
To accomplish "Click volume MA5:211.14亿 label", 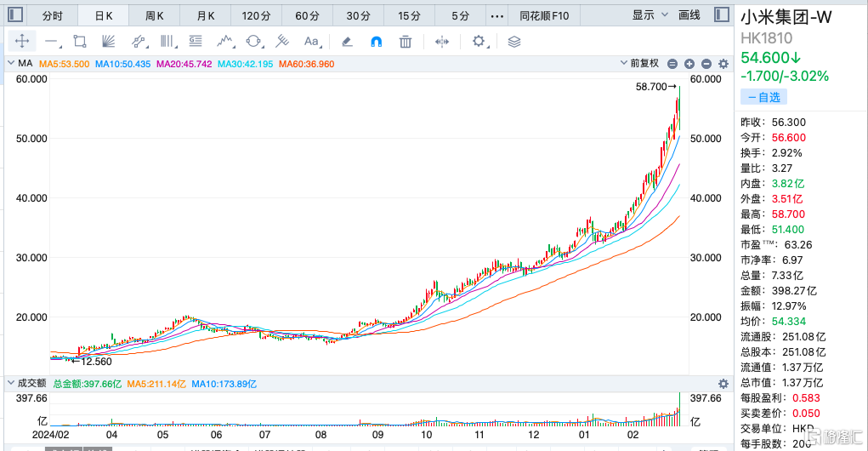I will pyautogui.click(x=156, y=384).
